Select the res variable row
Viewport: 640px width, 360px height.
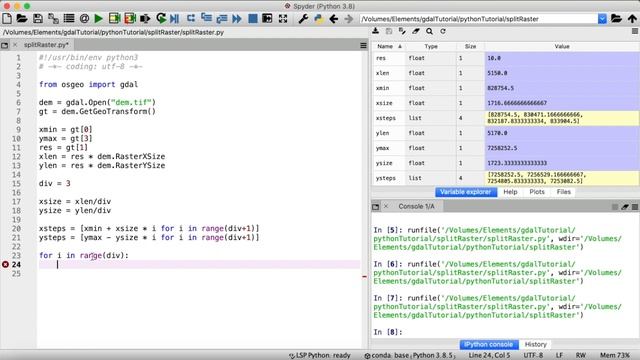[505, 58]
